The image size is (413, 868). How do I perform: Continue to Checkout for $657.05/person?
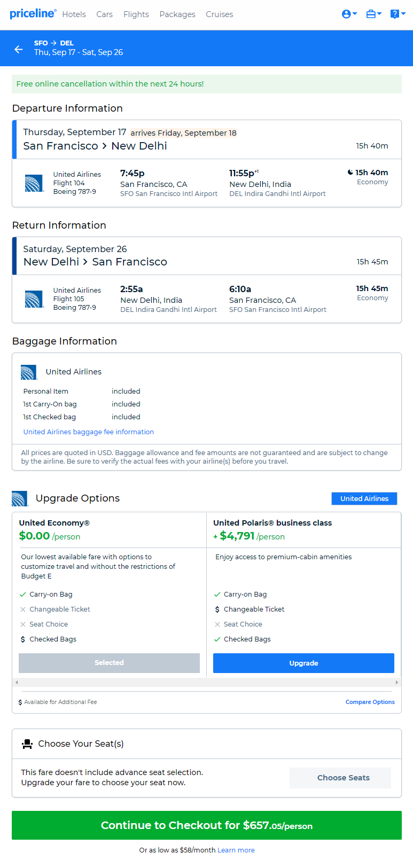click(x=207, y=825)
